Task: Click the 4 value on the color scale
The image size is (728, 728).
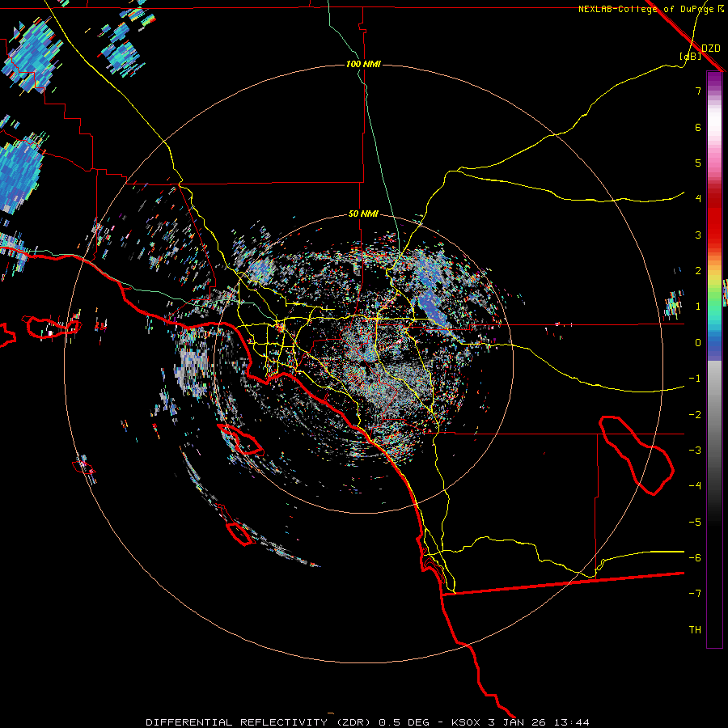Action: pos(698,199)
